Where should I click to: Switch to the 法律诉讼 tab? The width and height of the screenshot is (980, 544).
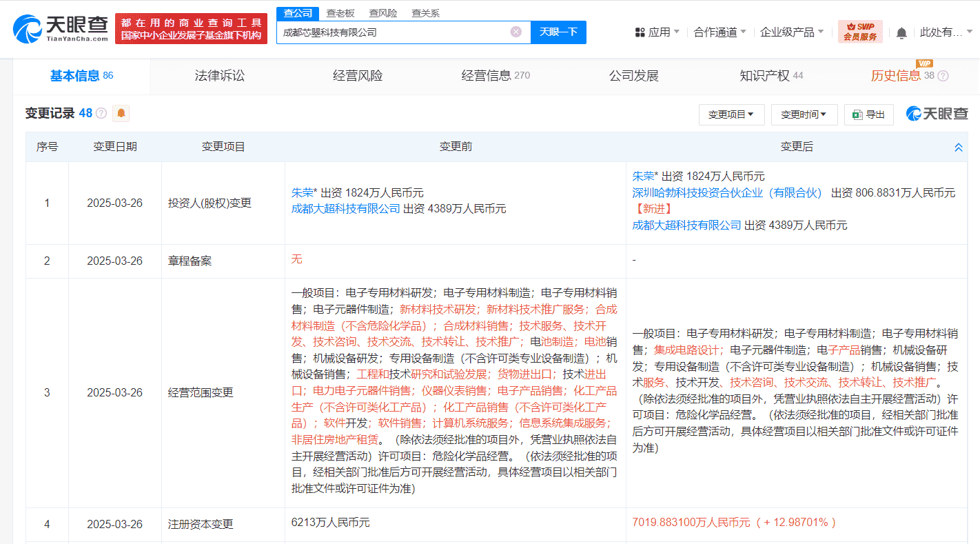(x=220, y=76)
